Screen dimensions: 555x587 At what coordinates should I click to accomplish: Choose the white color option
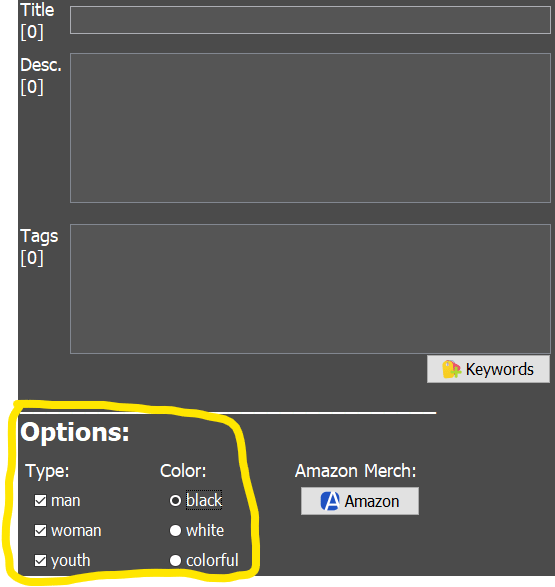(175, 530)
